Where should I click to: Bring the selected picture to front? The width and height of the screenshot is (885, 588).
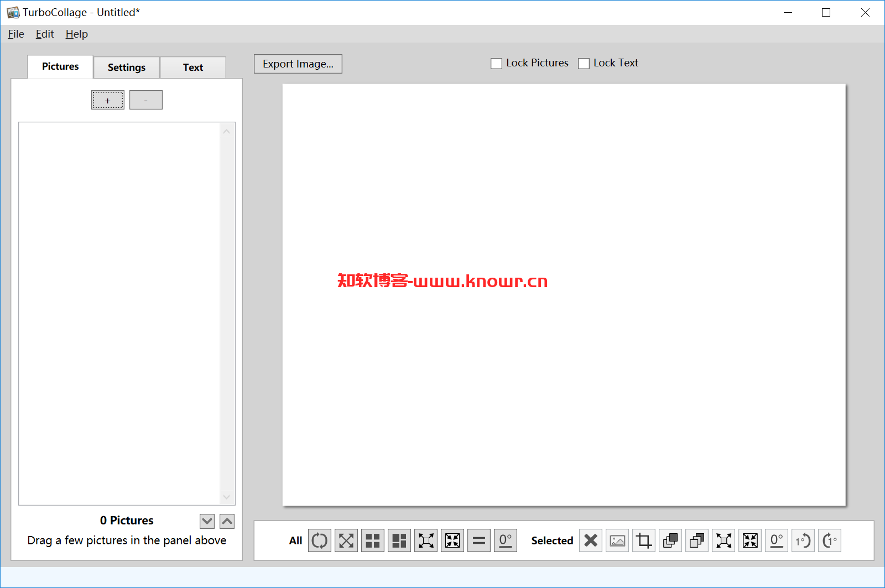670,540
